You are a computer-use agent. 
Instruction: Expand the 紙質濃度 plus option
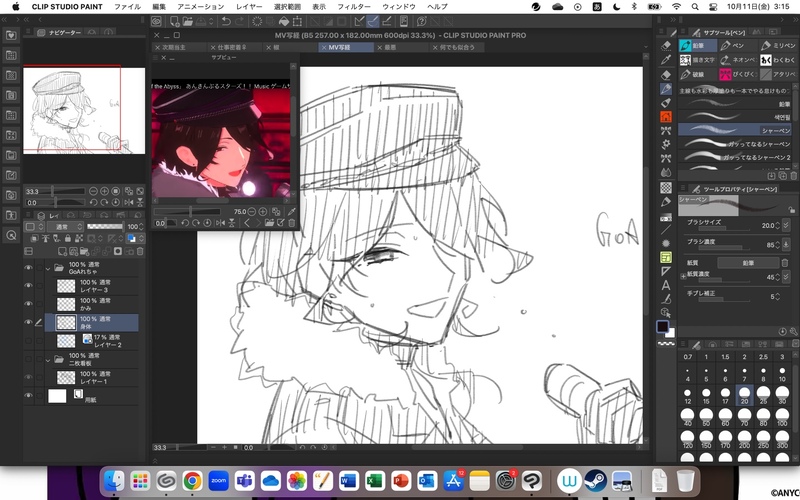click(x=683, y=277)
